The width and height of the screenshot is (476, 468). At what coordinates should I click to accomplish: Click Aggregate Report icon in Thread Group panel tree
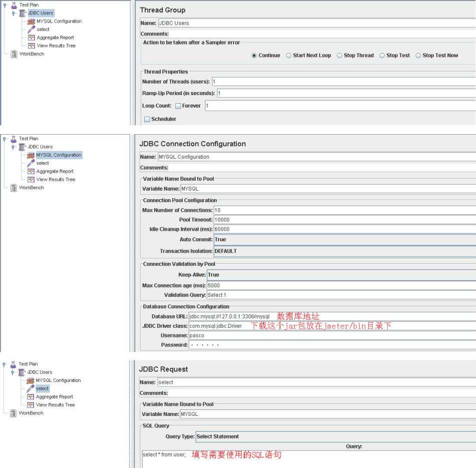coord(31,38)
